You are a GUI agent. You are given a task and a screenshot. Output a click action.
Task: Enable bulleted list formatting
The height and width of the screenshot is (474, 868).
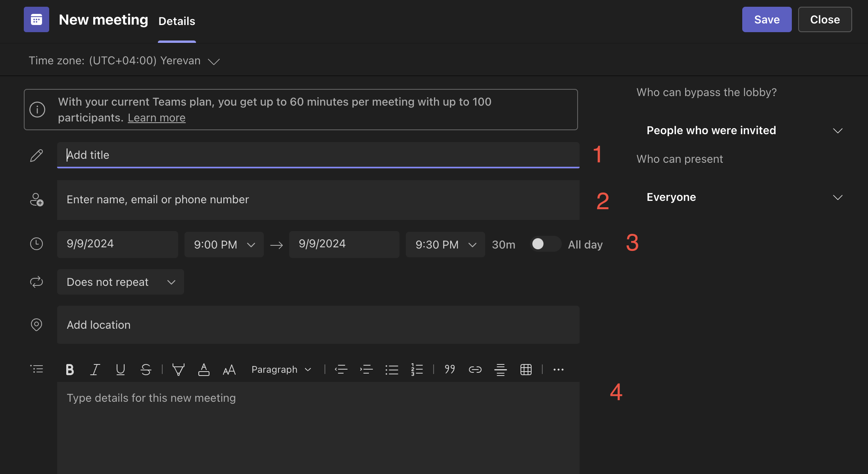[392, 369]
